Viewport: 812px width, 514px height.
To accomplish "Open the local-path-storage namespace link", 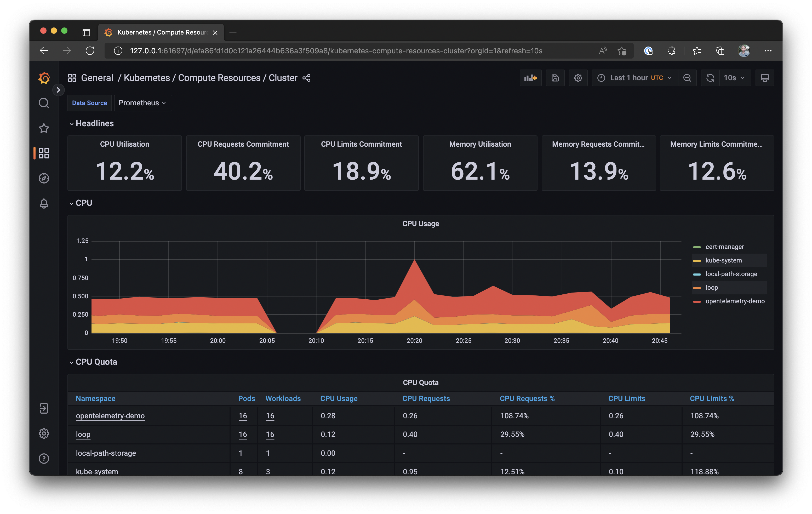I will (x=106, y=453).
